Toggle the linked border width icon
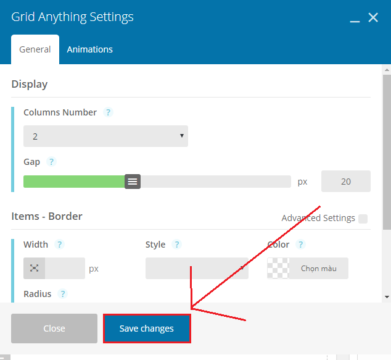391x360 pixels. coord(34,268)
